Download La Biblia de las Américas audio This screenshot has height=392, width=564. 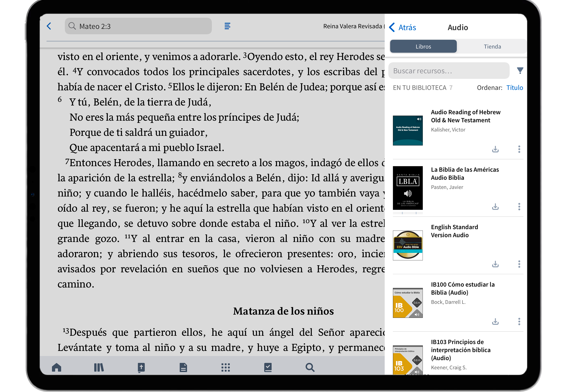[495, 207]
